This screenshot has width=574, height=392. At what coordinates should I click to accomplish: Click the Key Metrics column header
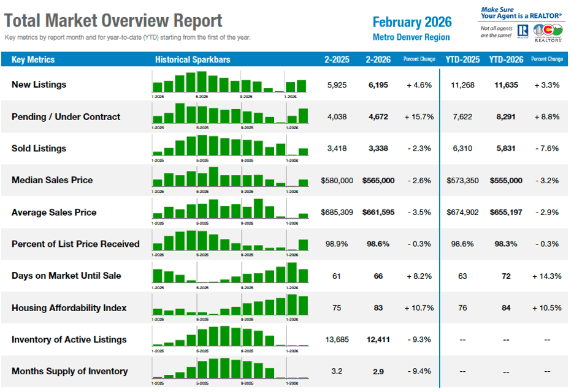click(33, 59)
